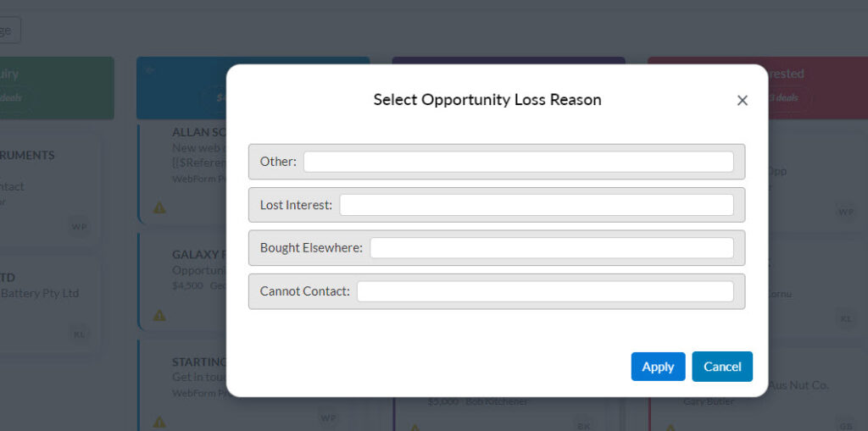Viewport: 868px width, 431px height.
Task: Focus the Lost Interest text field
Action: point(537,205)
